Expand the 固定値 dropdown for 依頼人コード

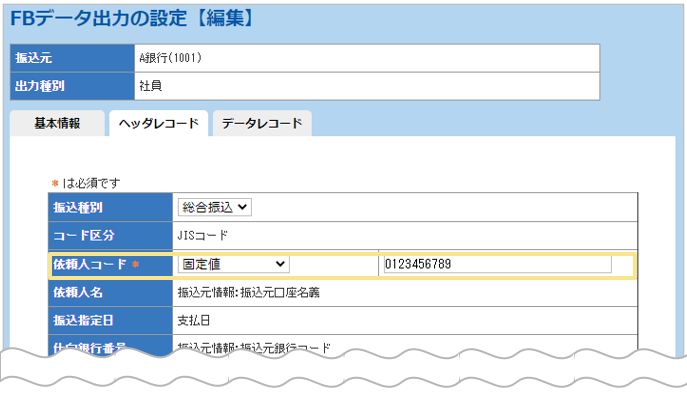click(234, 264)
